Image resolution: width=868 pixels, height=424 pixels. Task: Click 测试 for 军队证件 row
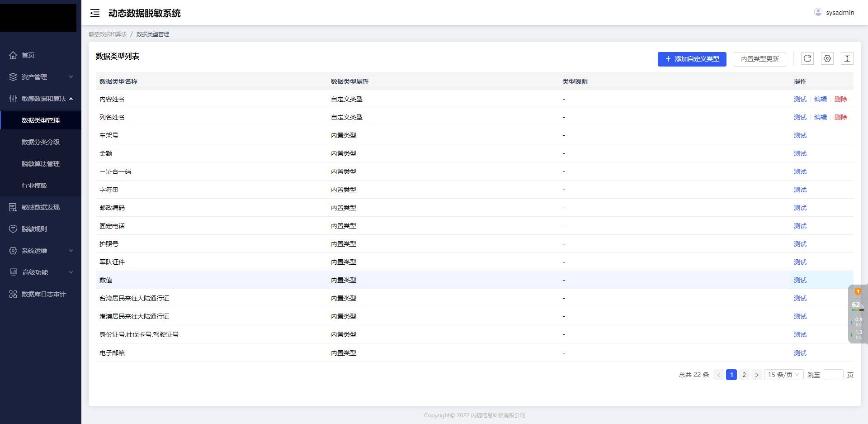coord(800,262)
